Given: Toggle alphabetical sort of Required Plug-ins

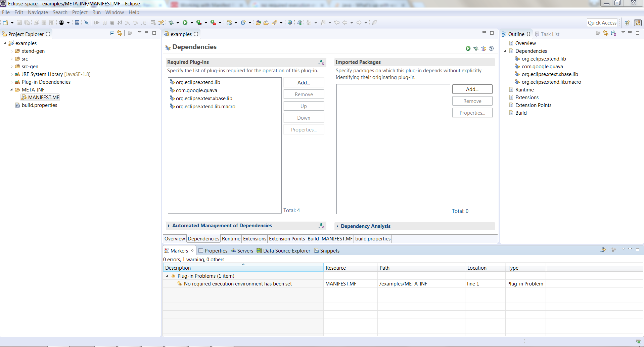Looking at the screenshot, I should (x=321, y=63).
